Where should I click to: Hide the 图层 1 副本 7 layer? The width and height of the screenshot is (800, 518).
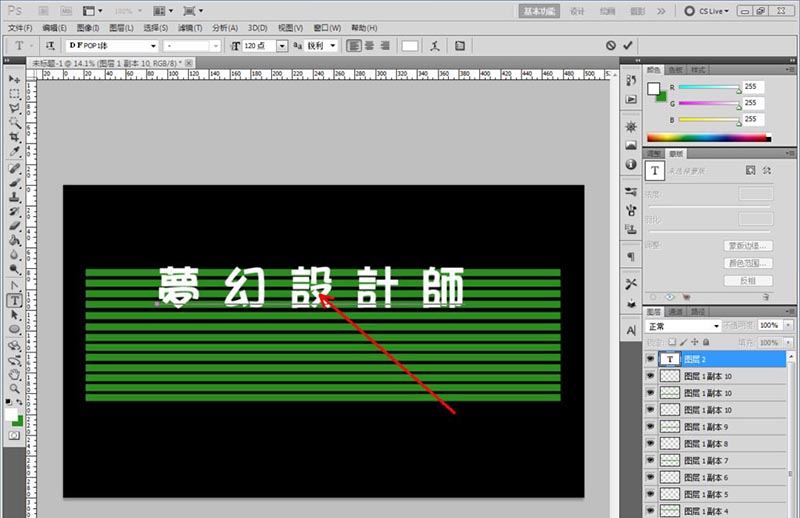[651, 460]
